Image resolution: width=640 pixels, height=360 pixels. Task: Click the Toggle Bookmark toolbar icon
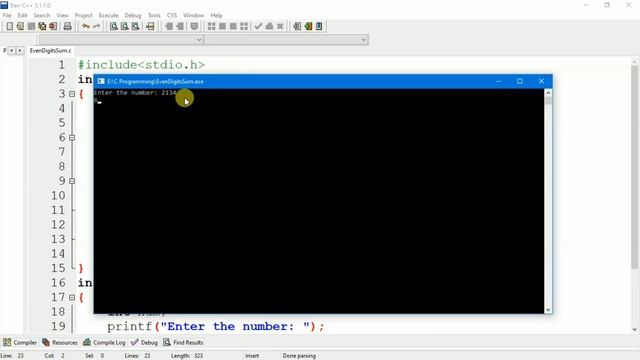(x=194, y=26)
